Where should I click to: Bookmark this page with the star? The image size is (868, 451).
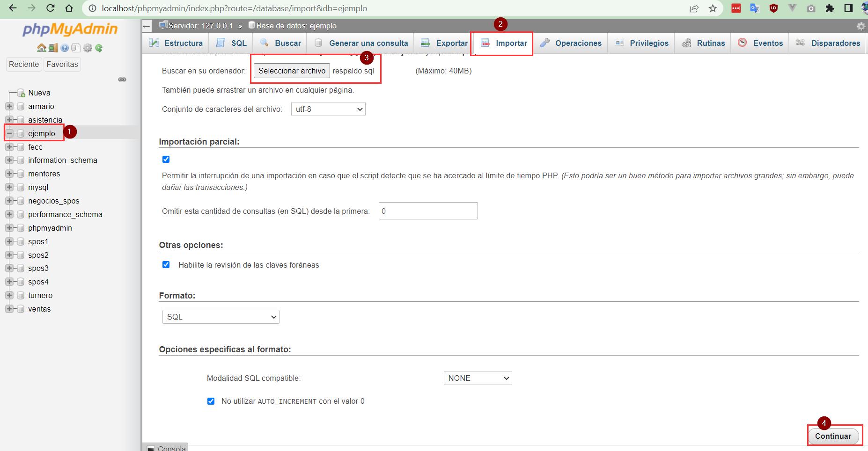[x=713, y=8]
